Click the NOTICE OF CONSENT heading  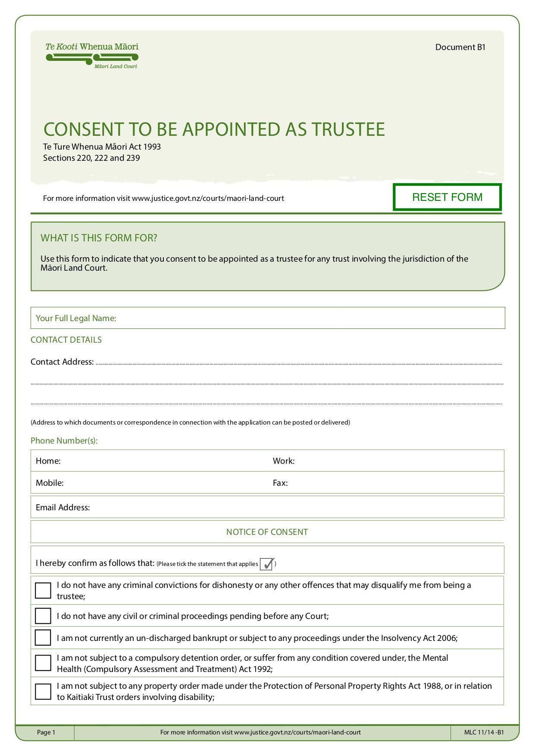click(x=267, y=532)
